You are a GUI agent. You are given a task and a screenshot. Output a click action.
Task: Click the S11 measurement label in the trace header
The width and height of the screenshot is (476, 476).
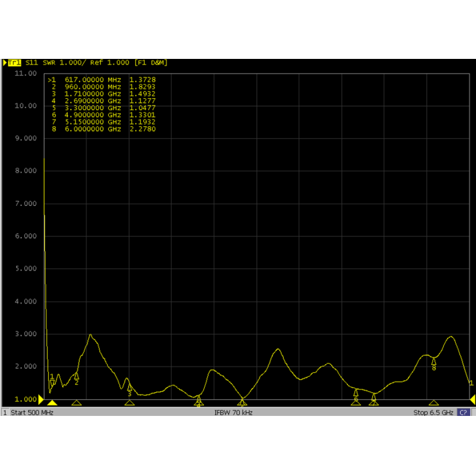[x=32, y=63]
